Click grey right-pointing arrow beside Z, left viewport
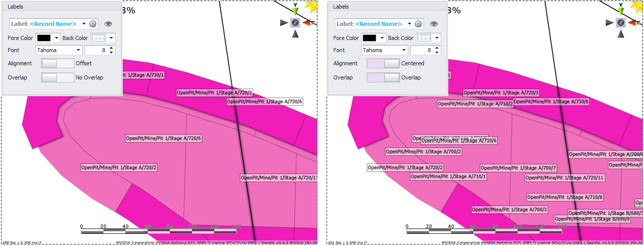Image resolution: width=644 pixels, height=246 pixels. click(x=284, y=22)
